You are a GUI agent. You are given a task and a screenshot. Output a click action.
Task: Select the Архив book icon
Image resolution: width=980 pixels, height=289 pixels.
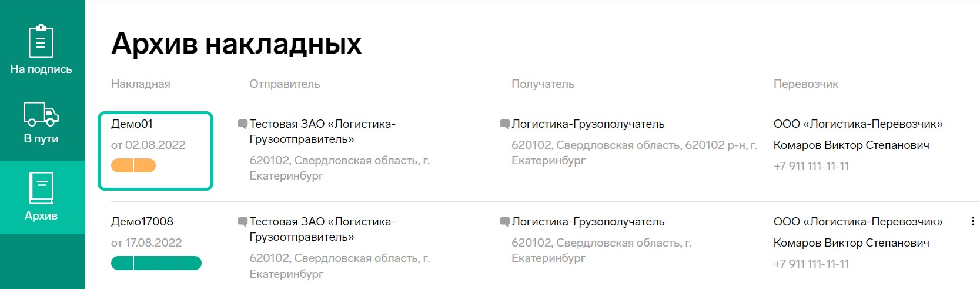tap(41, 188)
